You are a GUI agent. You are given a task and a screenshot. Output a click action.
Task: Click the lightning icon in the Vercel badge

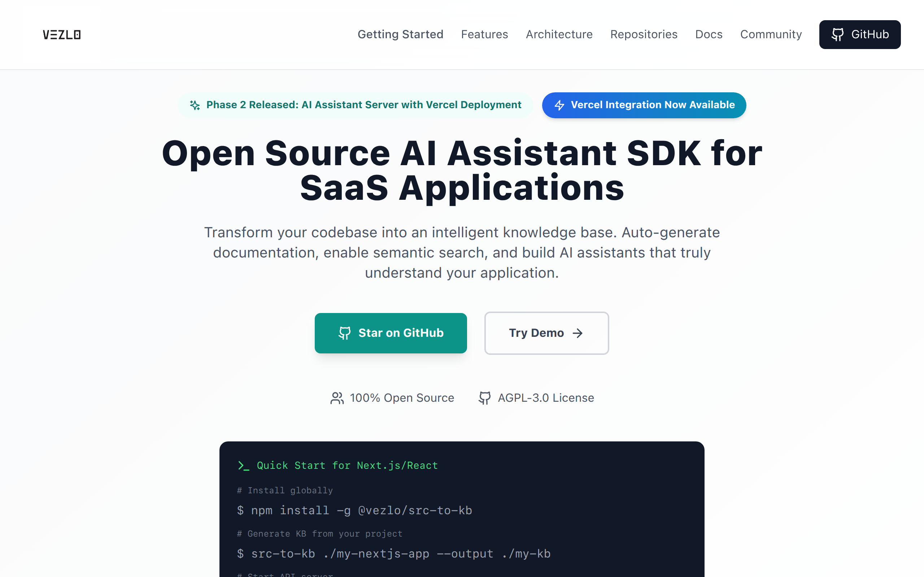pos(560,105)
